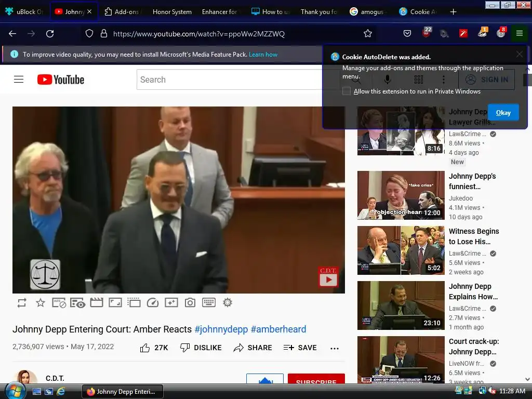Close the Johnny YouTube tab
Image resolution: width=532 pixels, height=399 pixels.
click(89, 11)
